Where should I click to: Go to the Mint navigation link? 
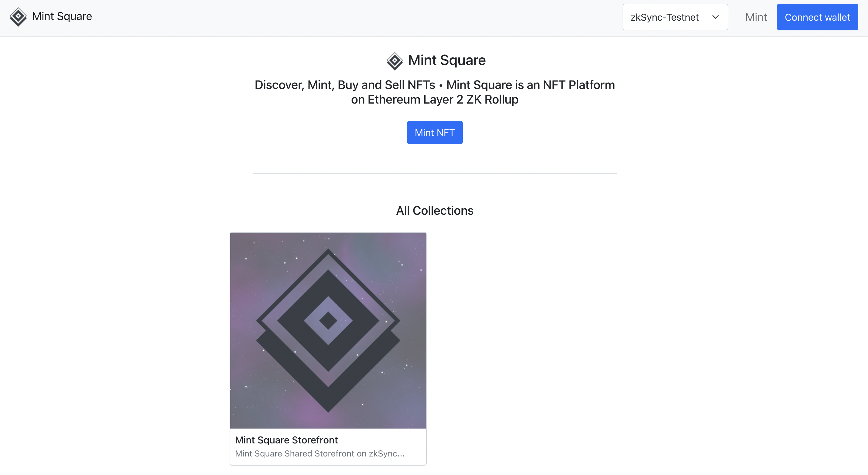[756, 17]
